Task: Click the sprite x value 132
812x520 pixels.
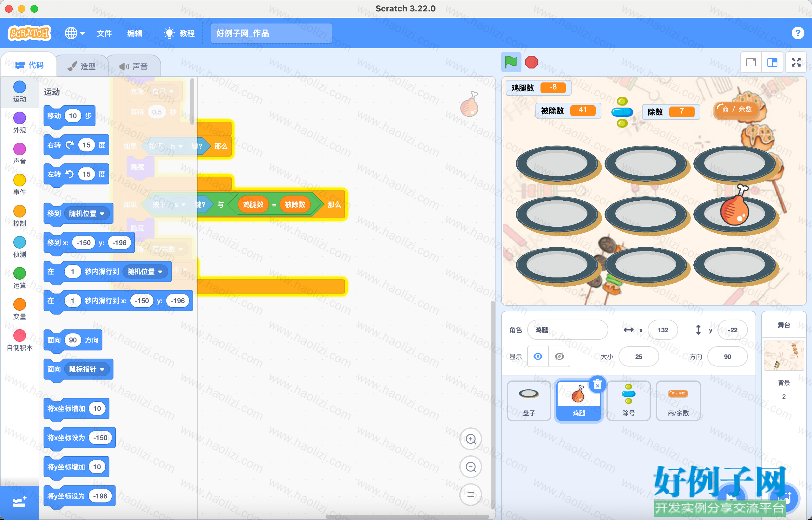Action: click(x=663, y=330)
